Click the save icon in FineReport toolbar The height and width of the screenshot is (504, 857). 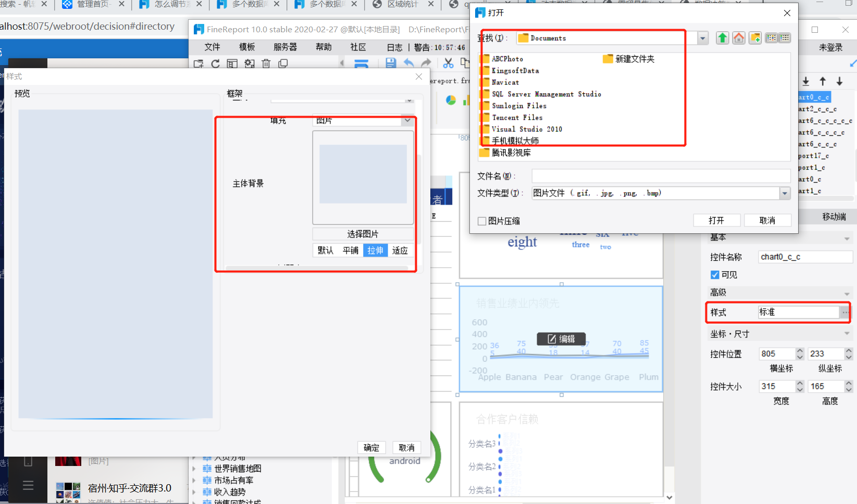point(391,63)
